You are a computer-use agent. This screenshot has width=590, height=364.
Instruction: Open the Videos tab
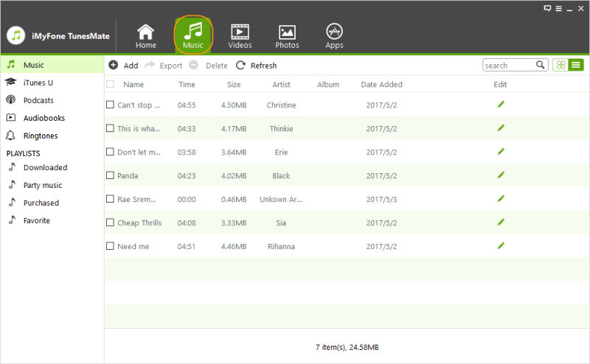[240, 36]
